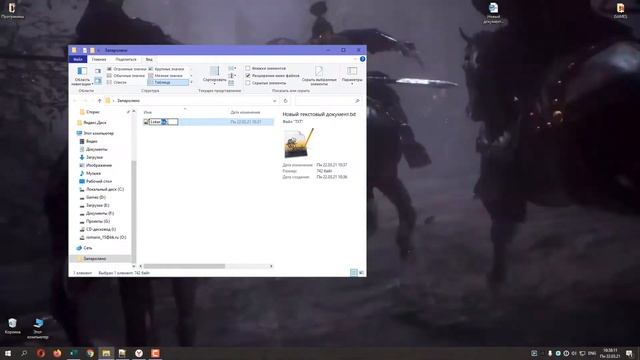Open the address bar history dropdown arrow
Image resolution: width=640 pixels, height=360 pixels.
click(x=274, y=101)
